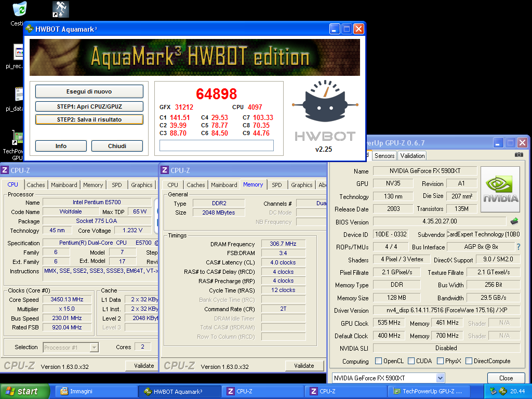
Task: Click the BIOS Version field 4.35.20.27.00
Action: 440,221
